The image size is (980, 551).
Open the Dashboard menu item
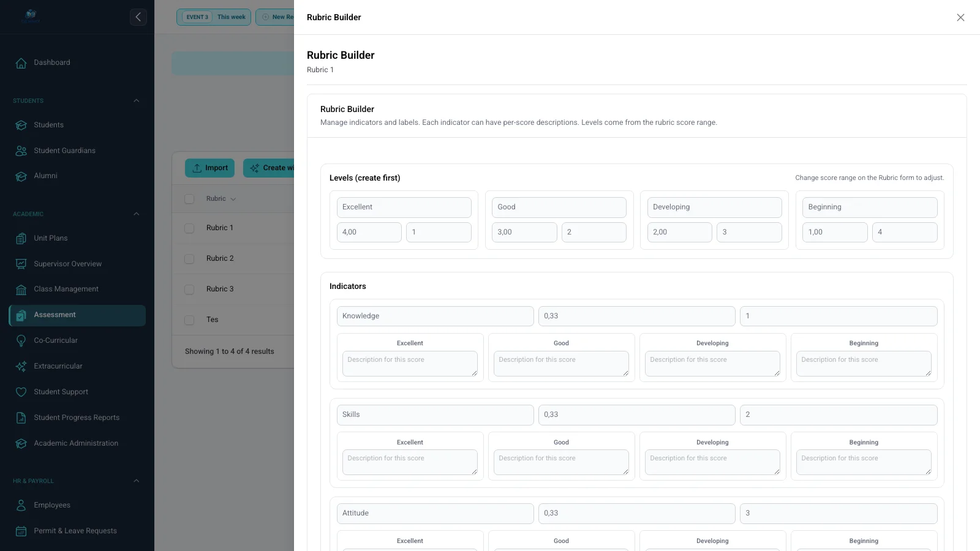[77, 62]
